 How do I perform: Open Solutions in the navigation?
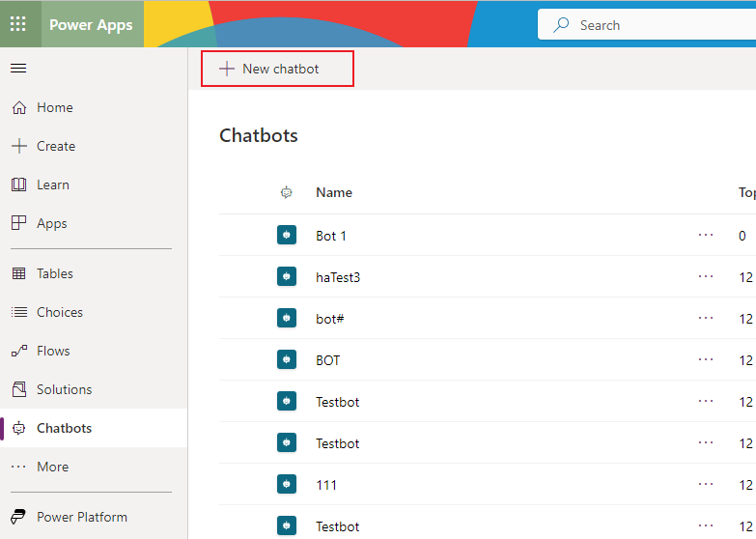pos(94,389)
